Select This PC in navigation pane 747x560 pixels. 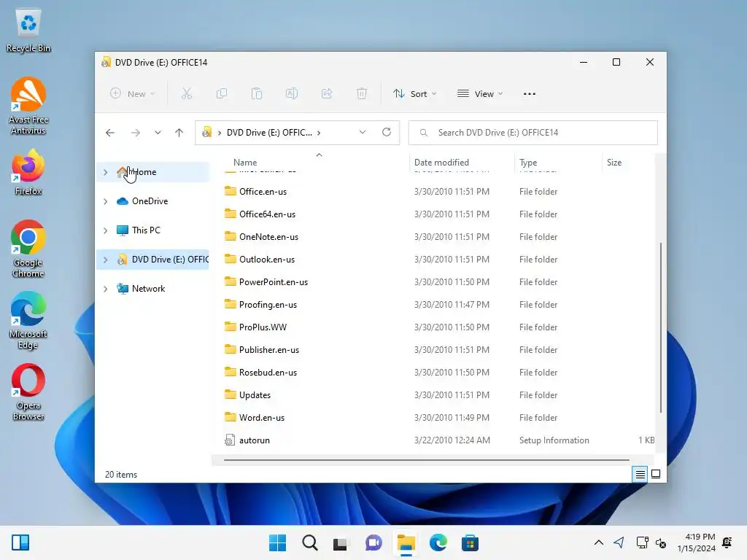click(152, 230)
